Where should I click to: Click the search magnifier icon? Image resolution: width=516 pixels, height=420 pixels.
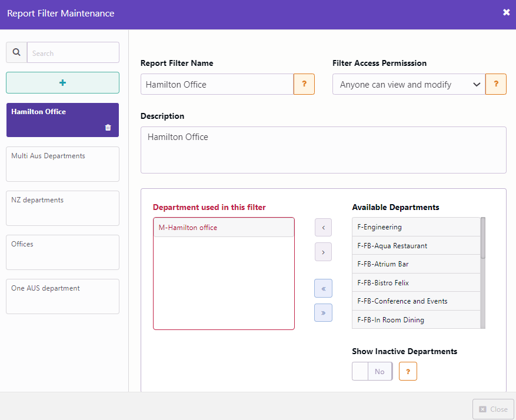[16, 52]
